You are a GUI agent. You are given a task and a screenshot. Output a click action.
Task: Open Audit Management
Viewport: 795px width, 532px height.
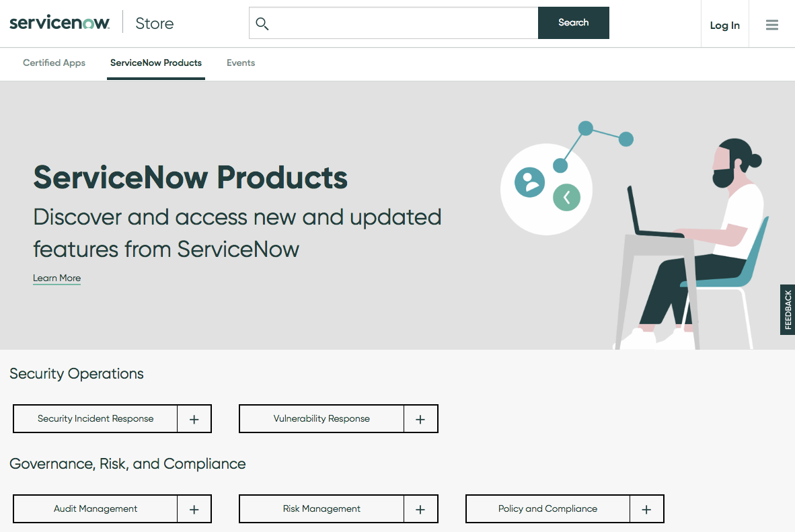coord(96,508)
